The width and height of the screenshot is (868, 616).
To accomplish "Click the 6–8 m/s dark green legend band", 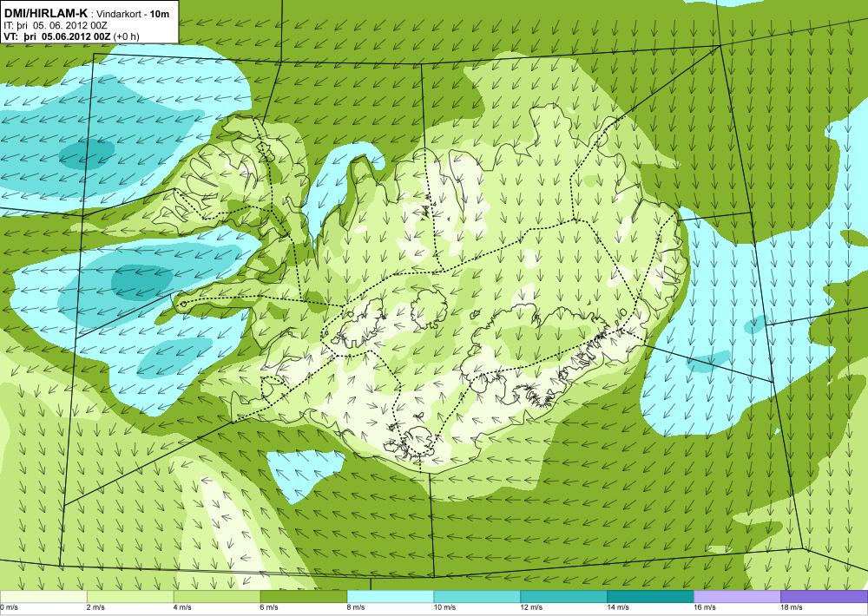I will coord(303,596).
